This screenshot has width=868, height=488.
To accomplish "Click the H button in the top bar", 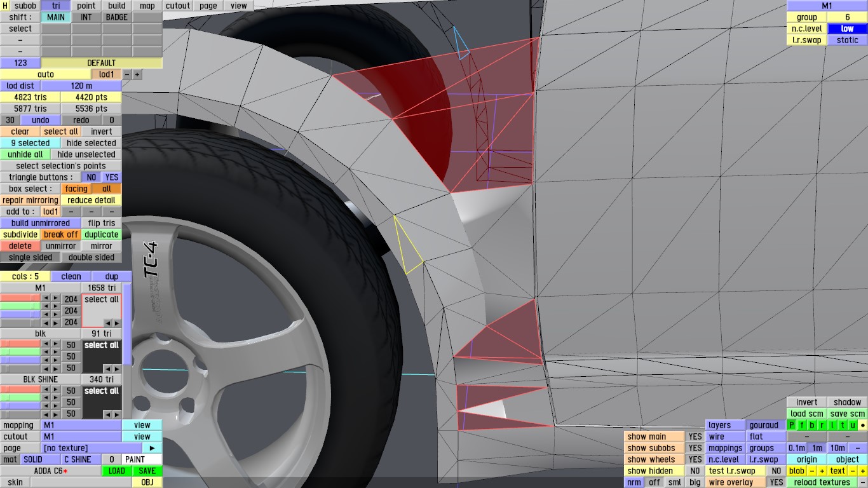I will tap(5, 6).
